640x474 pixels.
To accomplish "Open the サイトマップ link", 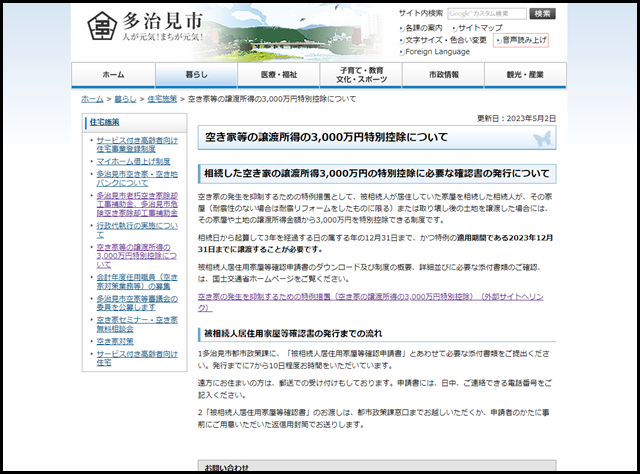I will click(x=480, y=28).
